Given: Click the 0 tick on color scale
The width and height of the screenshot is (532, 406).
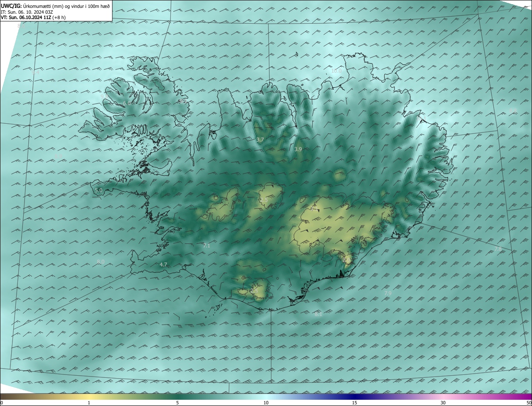Looking at the screenshot, I should 2,403.
